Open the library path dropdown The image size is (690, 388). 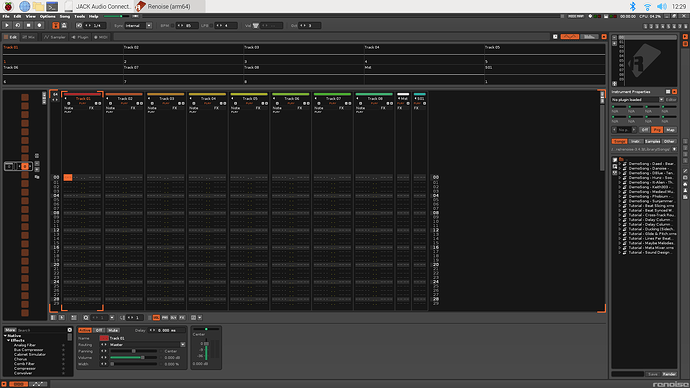click(x=674, y=150)
